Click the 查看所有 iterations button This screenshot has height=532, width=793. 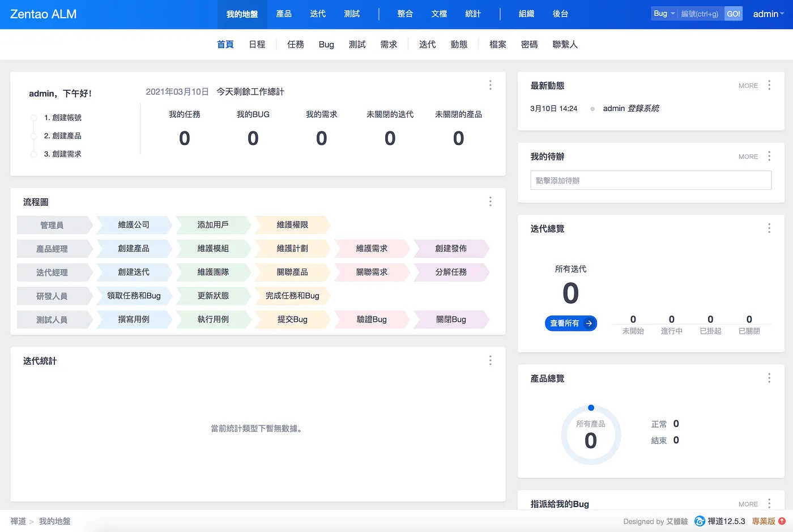click(571, 323)
